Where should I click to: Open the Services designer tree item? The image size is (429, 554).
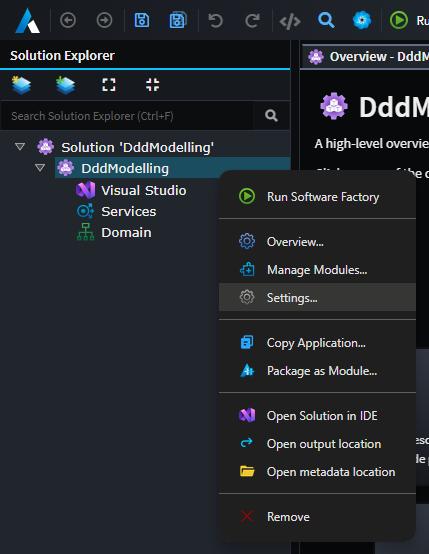[x=129, y=212]
